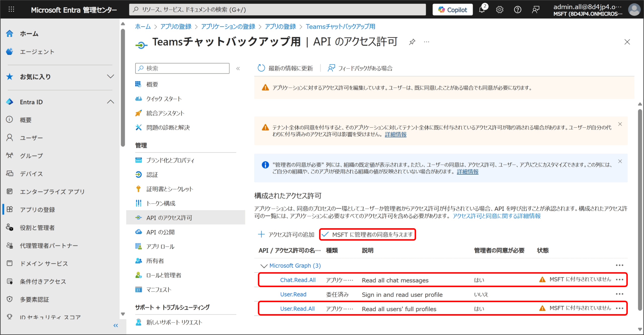Dismiss the tenant-wide consent warning banner
Screen dimensions: 644x335
click(x=620, y=124)
